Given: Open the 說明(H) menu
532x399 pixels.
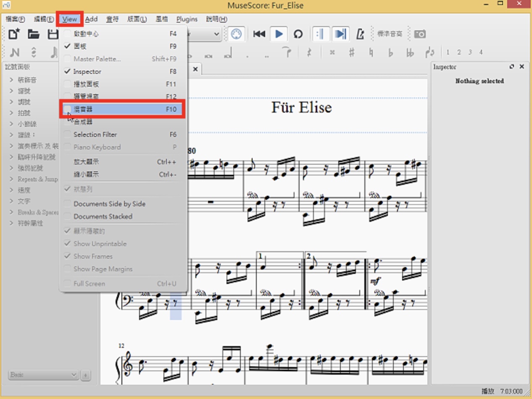Looking at the screenshot, I should [217, 19].
